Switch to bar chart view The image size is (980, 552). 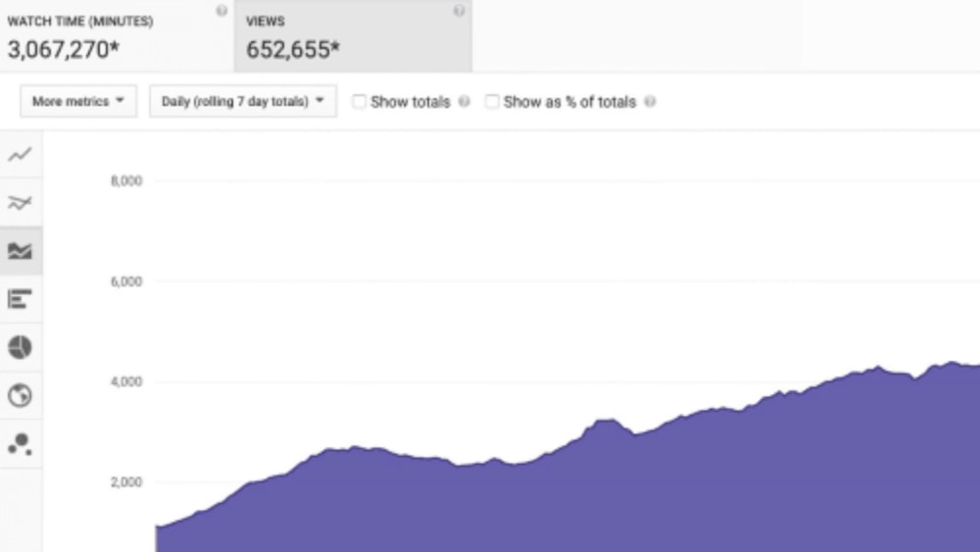tap(20, 299)
